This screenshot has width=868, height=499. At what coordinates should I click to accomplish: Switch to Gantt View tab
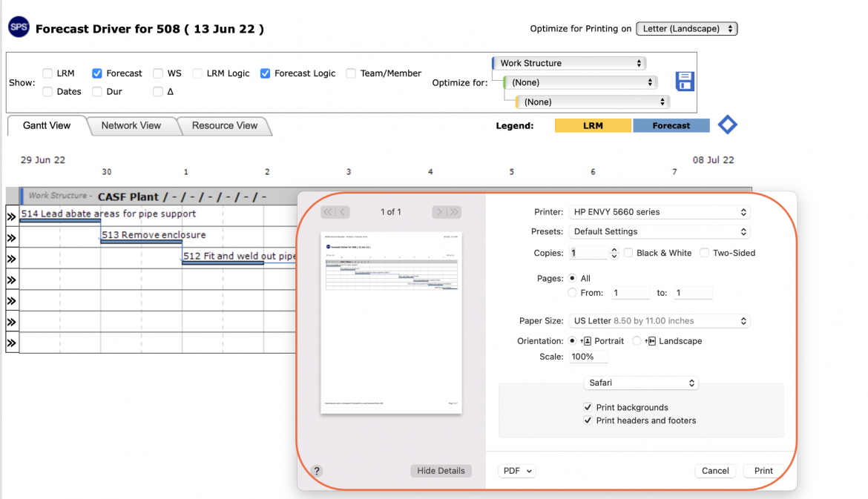point(47,125)
